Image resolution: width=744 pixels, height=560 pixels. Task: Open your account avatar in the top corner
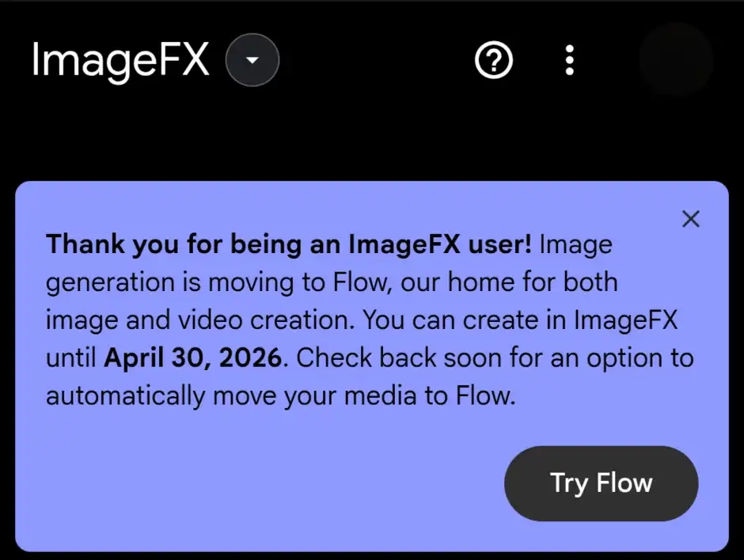pos(677,60)
